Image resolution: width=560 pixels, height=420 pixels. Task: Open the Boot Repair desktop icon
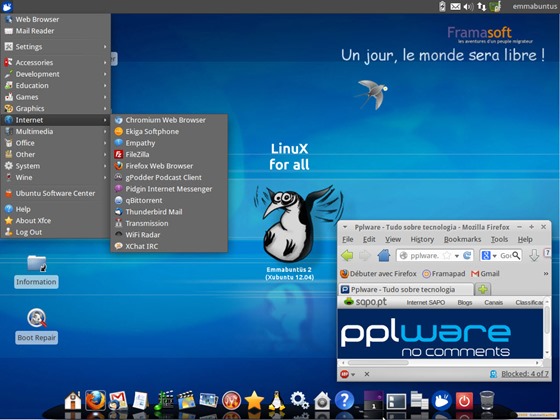click(x=36, y=325)
